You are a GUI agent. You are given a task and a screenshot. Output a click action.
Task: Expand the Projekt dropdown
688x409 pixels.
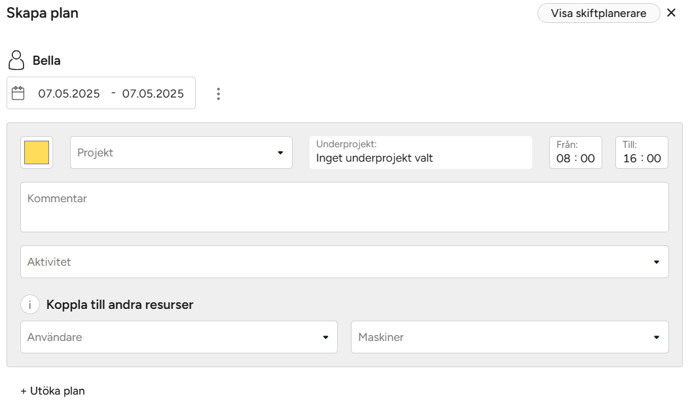181,153
